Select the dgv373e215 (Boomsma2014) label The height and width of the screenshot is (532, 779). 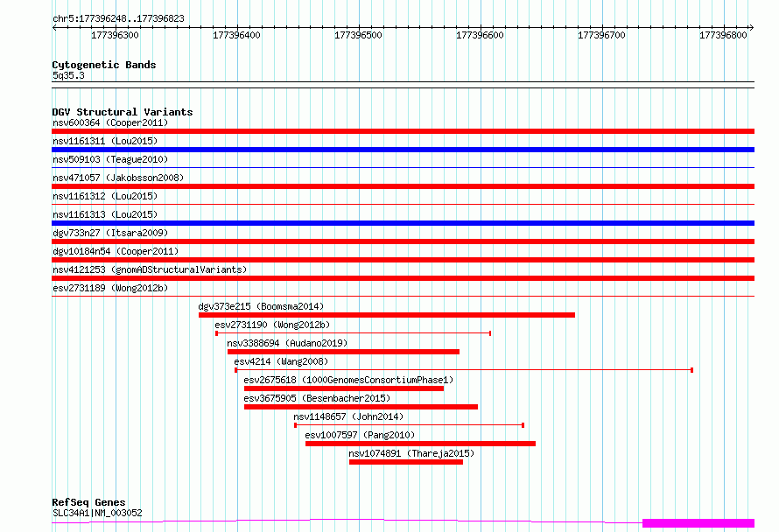click(x=261, y=306)
